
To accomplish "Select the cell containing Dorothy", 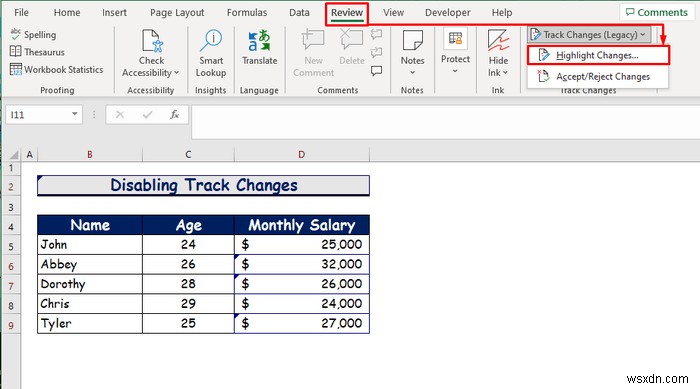I will point(90,284).
